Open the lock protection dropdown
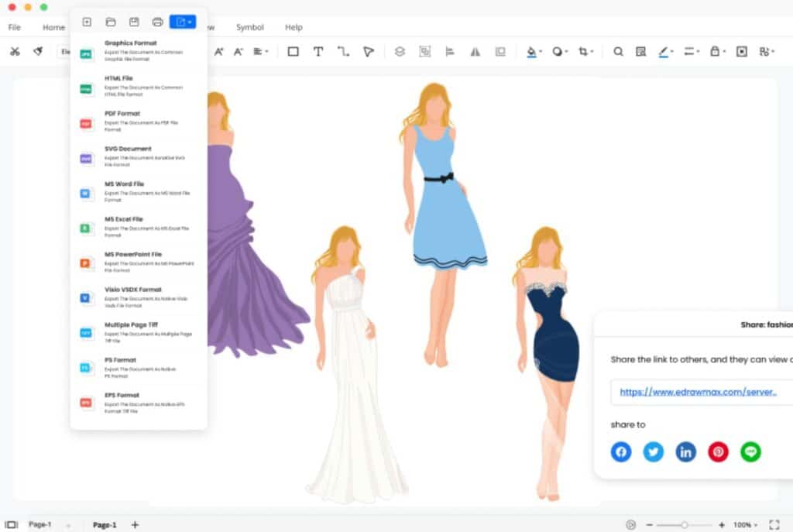The height and width of the screenshot is (532, 793). click(x=717, y=51)
